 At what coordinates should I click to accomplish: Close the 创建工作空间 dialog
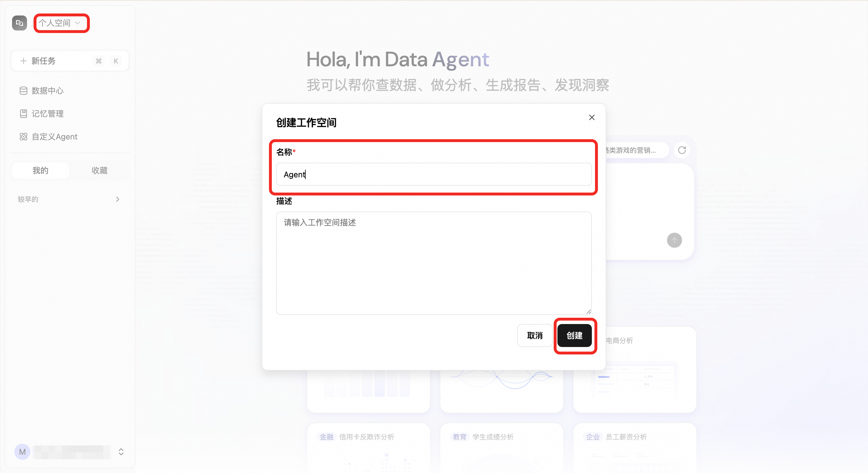tap(592, 117)
